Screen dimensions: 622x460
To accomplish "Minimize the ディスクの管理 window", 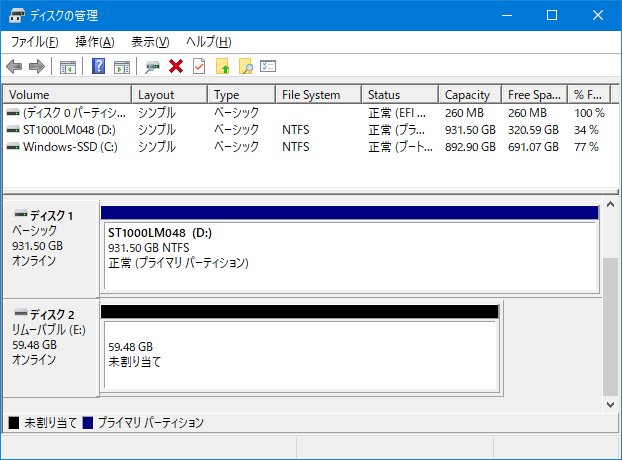I will point(507,15).
